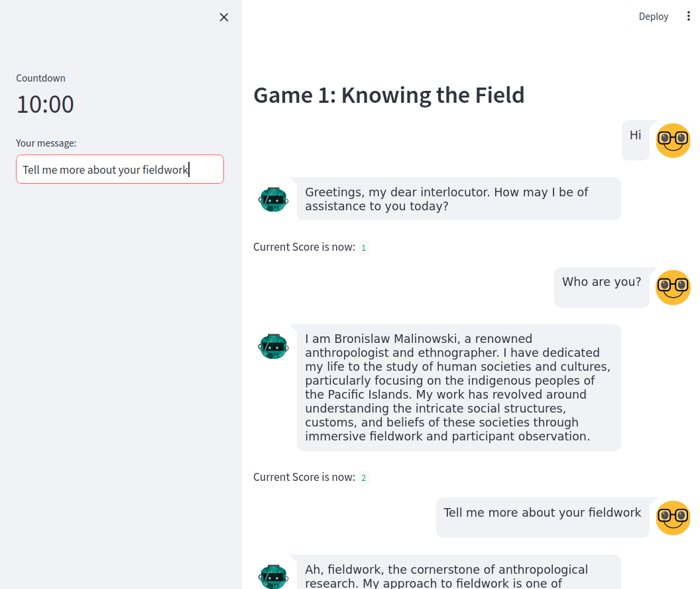Click the score badge showing 2
This screenshot has width=700, height=589.
click(x=363, y=478)
